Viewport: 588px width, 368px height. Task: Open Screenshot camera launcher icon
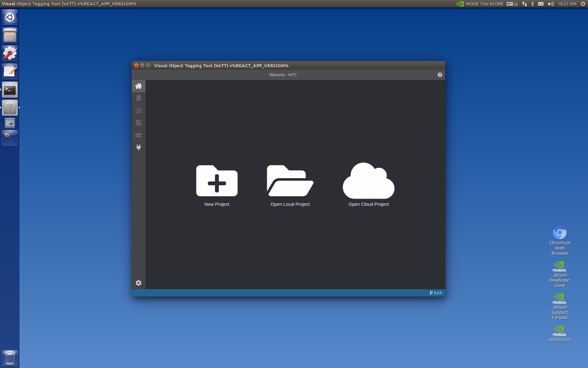coord(10,123)
